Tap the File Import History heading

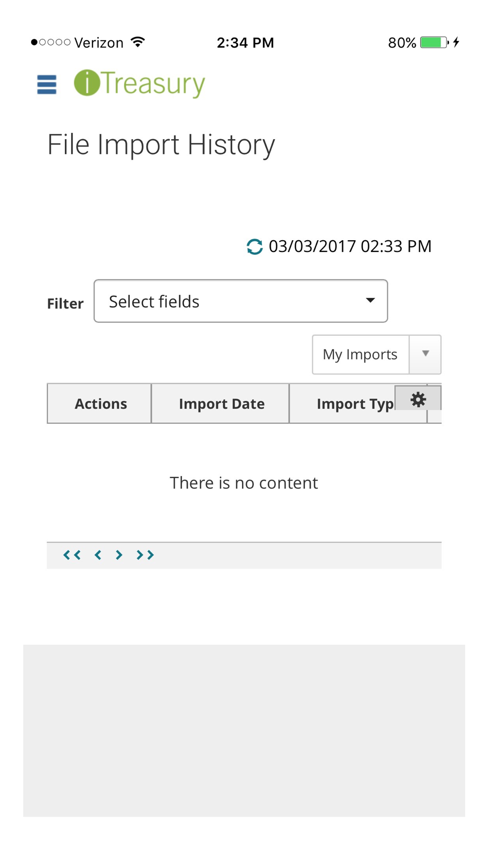point(161,145)
